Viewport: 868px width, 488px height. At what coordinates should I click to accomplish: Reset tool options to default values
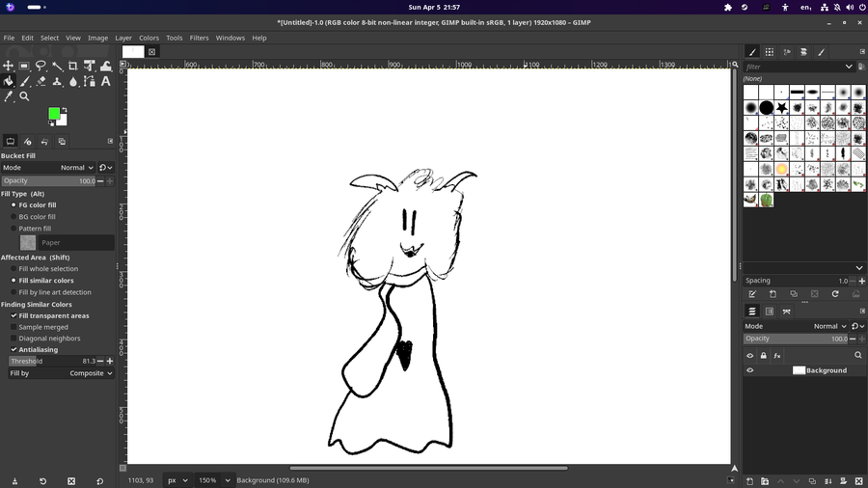tap(99, 481)
